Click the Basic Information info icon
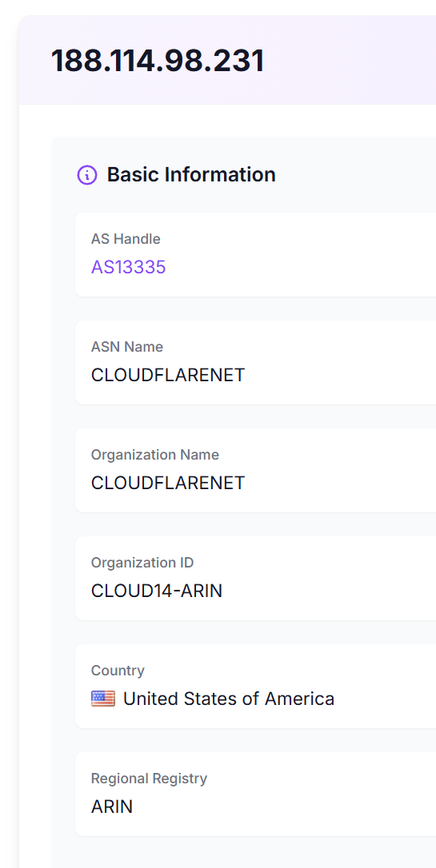This screenshot has height=868, width=436. coord(87,175)
